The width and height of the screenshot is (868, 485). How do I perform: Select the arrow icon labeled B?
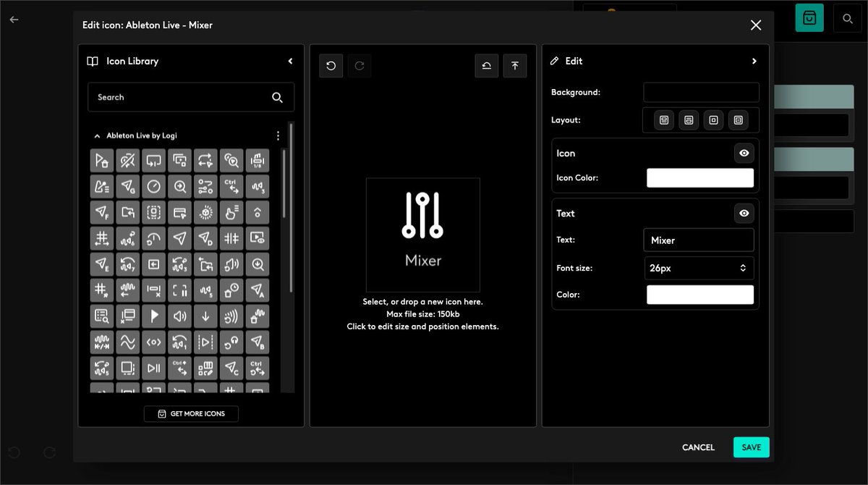258,342
